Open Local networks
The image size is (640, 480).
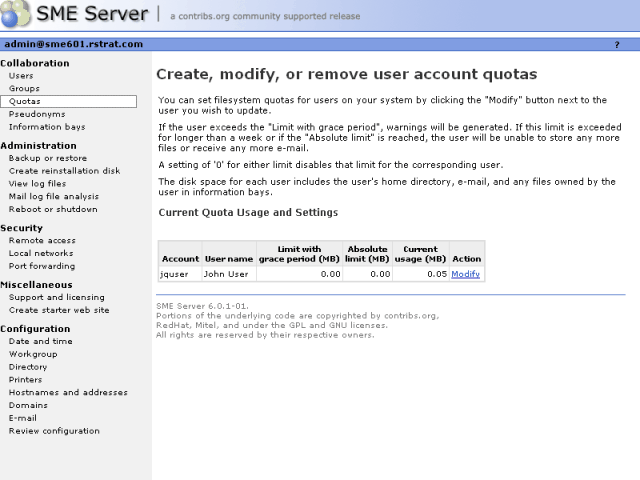point(41,253)
